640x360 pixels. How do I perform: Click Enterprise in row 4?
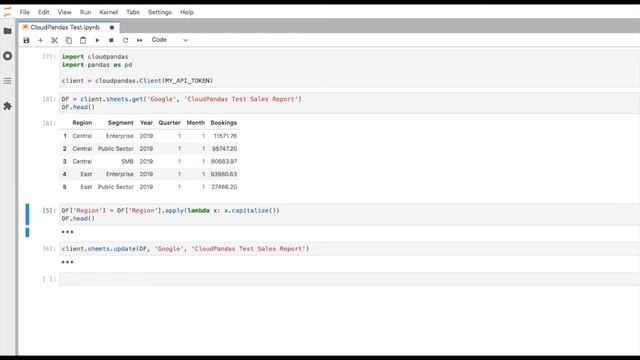(x=120, y=174)
